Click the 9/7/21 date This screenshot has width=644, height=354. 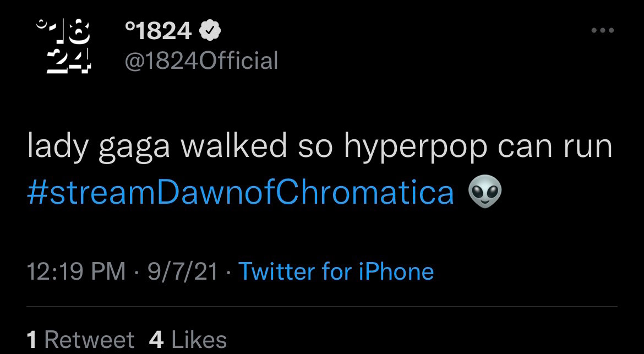tap(183, 272)
